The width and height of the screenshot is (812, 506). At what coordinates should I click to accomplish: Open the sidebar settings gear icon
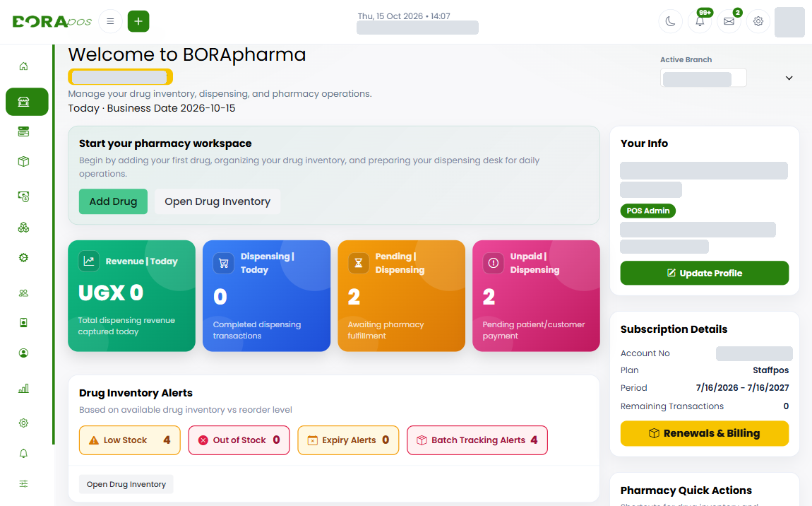pos(23,423)
